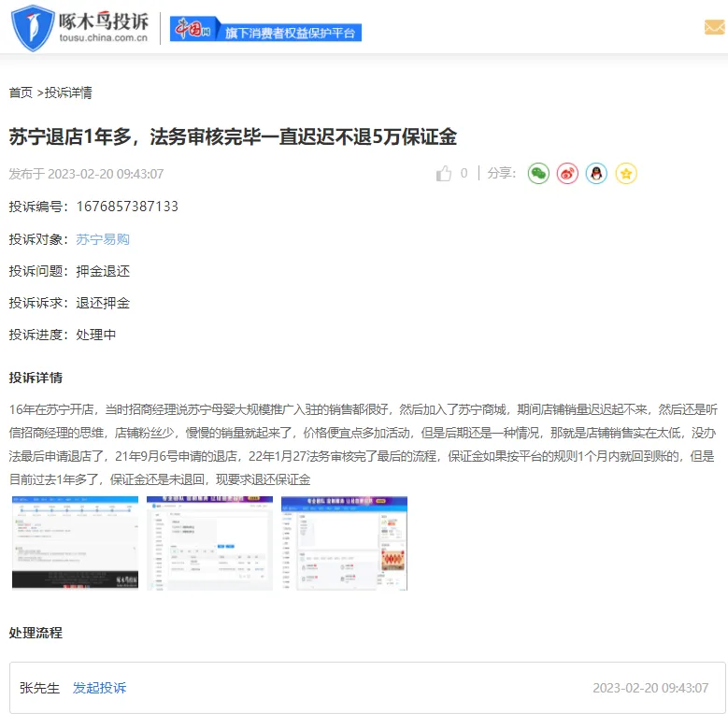728x714 pixels.
Task: Go to 首页 in the breadcrumb
Action: point(21,93)
